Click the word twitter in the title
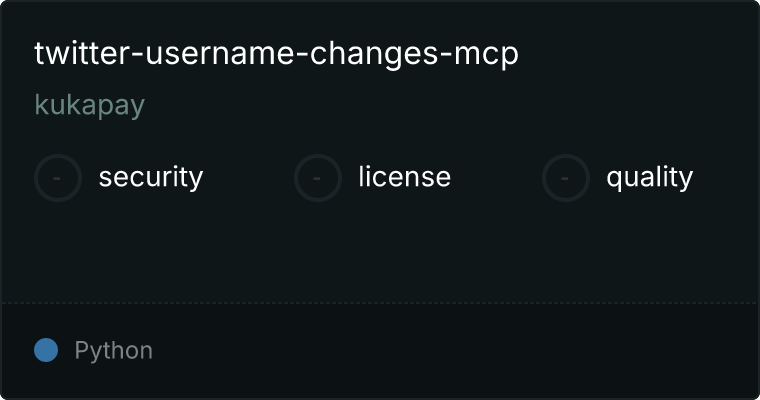Viewport: 760px width, 400px height. [x=82, y=53]
